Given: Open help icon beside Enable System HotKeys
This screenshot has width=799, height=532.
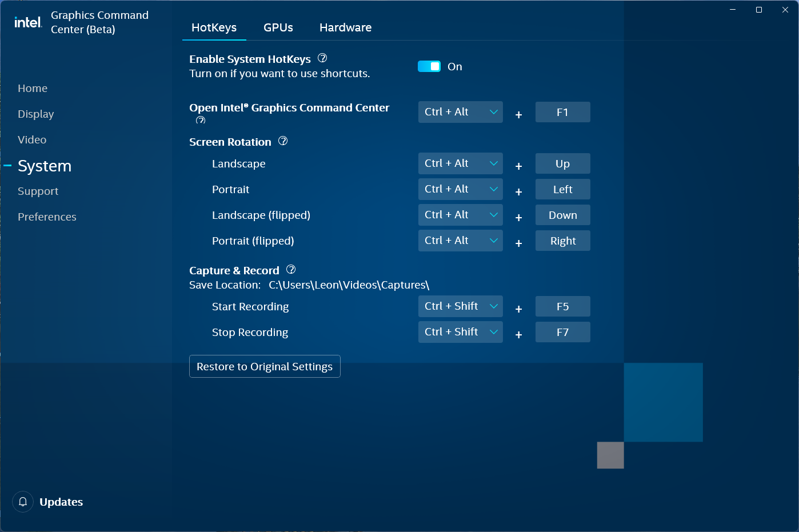Looking at the screenshot, I should coord(322,58).
